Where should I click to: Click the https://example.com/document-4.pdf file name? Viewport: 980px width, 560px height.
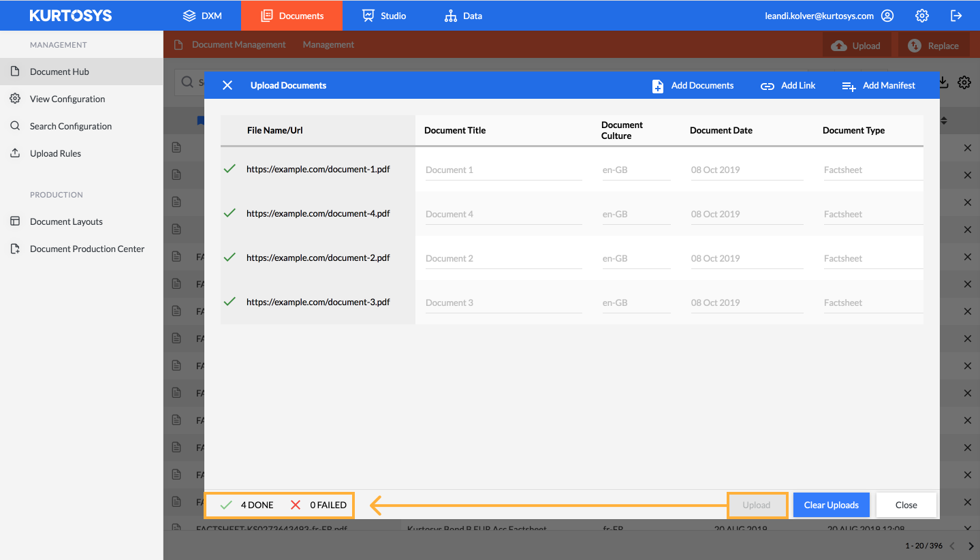tap(318, 213)
